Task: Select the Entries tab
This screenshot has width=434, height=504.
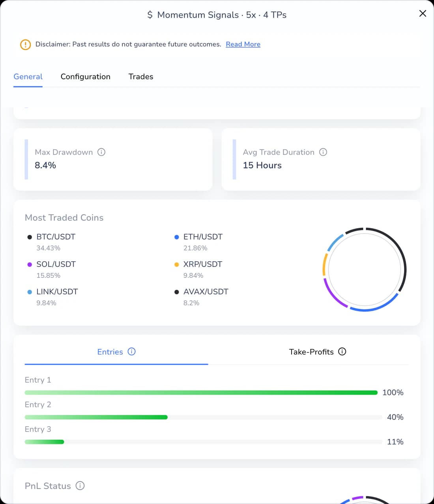Action: (x=116, y=352)
